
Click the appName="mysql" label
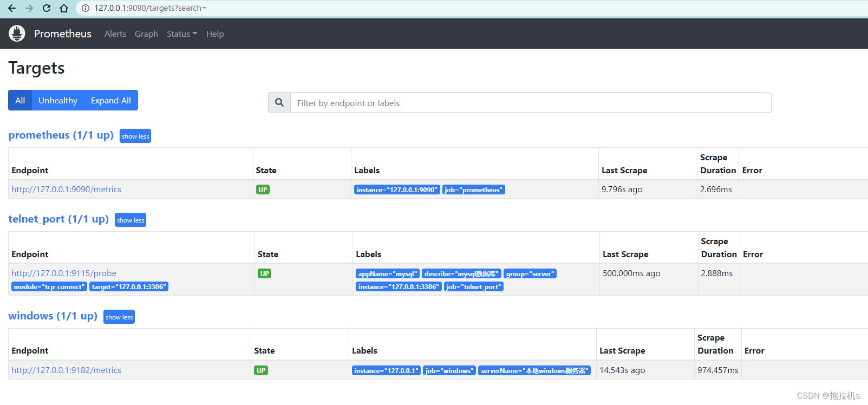[388, 273]
